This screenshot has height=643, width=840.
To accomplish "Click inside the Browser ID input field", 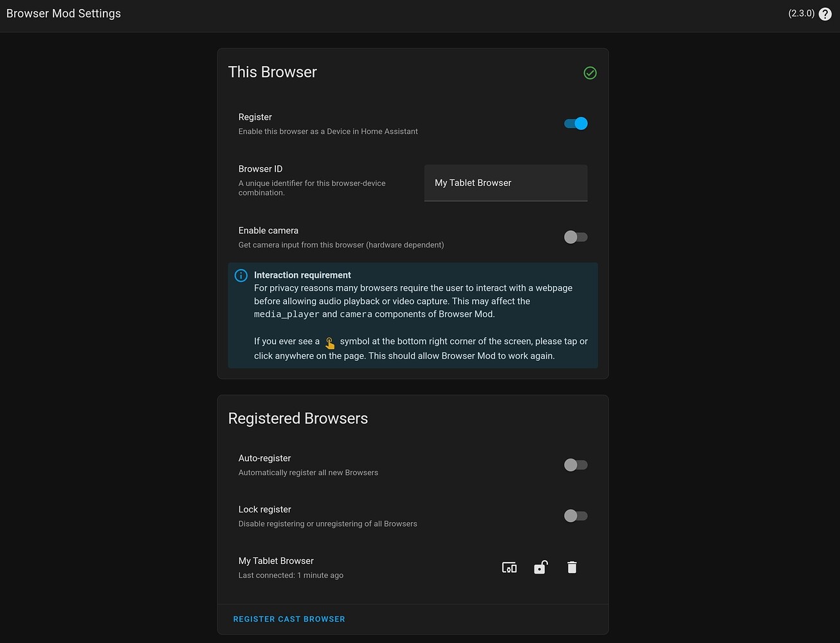I will (506, 183).
